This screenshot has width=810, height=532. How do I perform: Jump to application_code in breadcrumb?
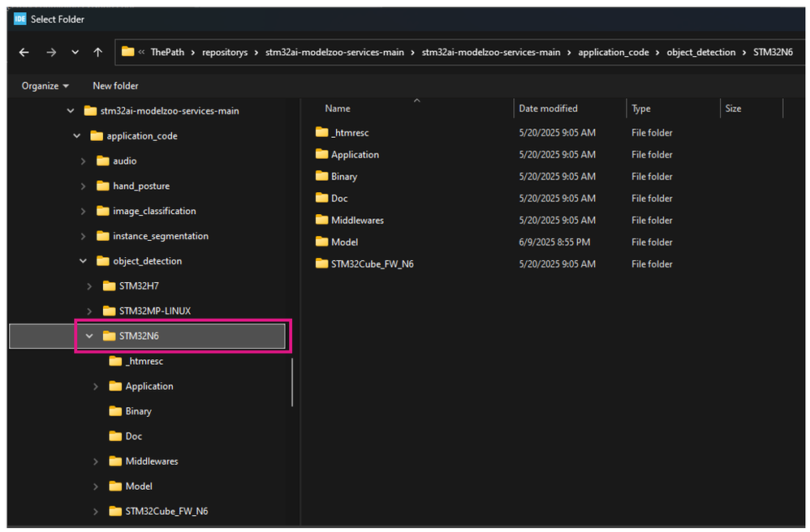click(614, 52)
